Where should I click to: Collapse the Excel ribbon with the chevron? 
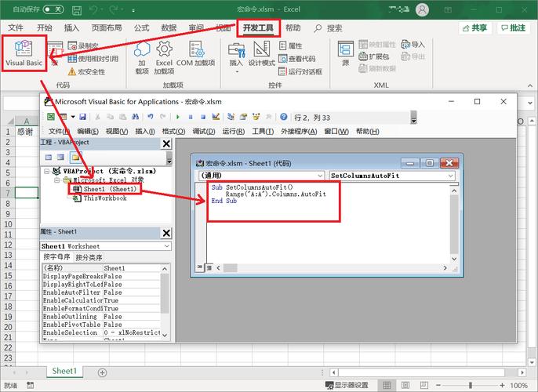(530, 85)
